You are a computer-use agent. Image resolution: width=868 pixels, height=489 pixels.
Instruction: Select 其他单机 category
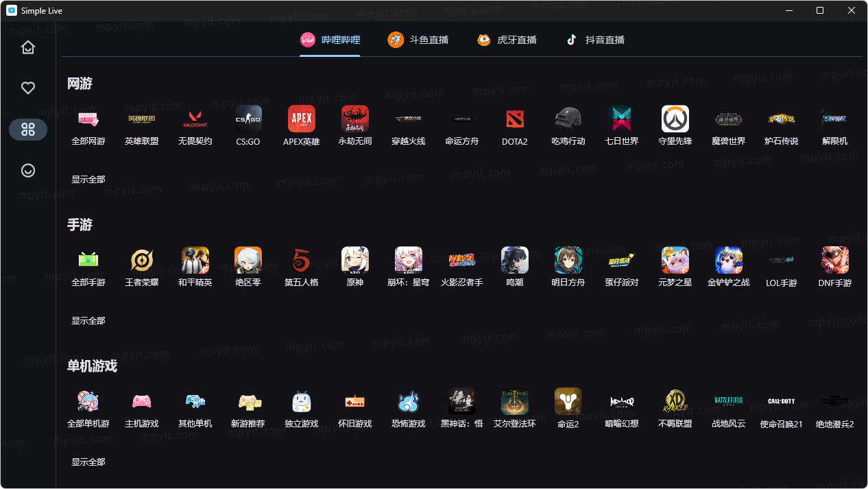point(195,408)
